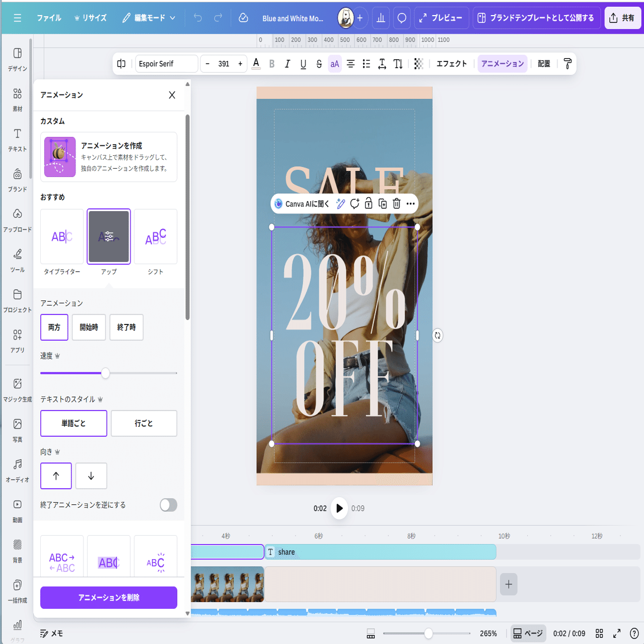
Task: Open the デザイン sidebar panel
Action: coord(17,59)
